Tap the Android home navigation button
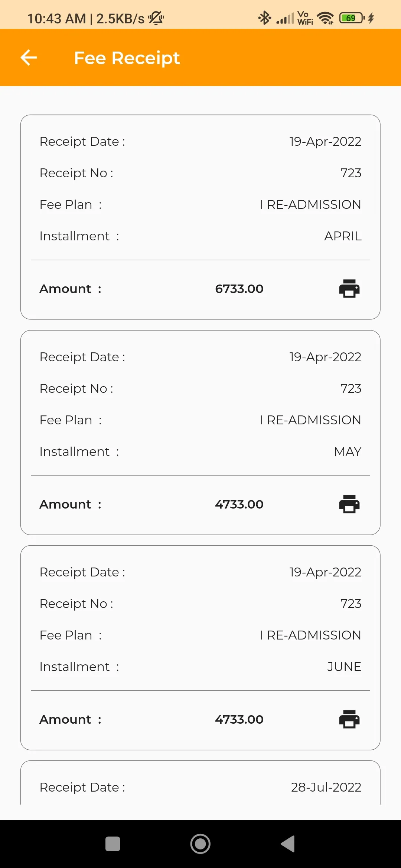This screenshot has height=868, width=401. coord(200,844)
